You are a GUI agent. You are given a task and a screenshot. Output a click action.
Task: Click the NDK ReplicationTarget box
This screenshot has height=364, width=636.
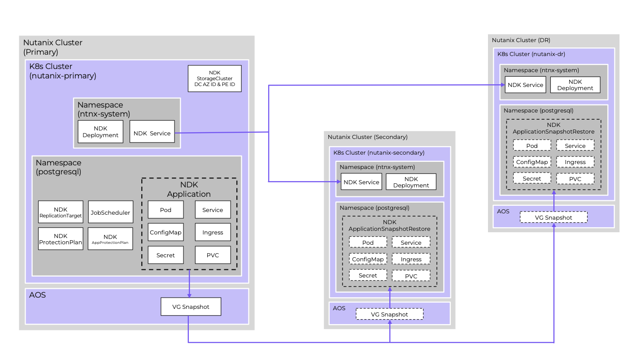pyautogui.click(x=61, y=212)
